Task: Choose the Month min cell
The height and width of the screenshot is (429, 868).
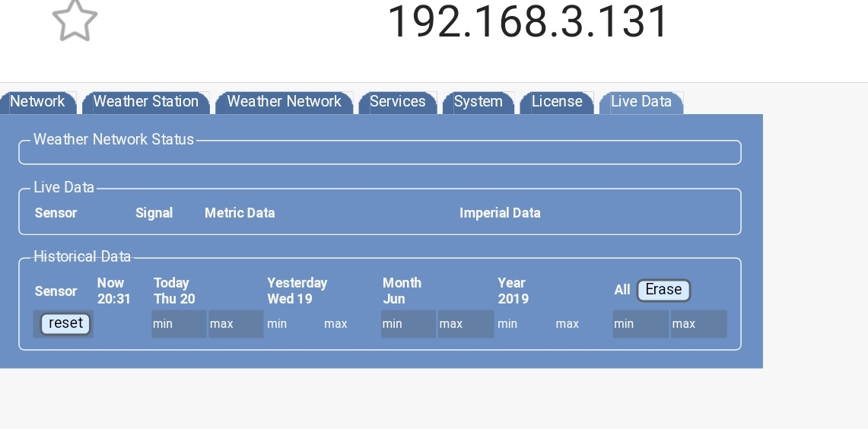Action: 408,324
